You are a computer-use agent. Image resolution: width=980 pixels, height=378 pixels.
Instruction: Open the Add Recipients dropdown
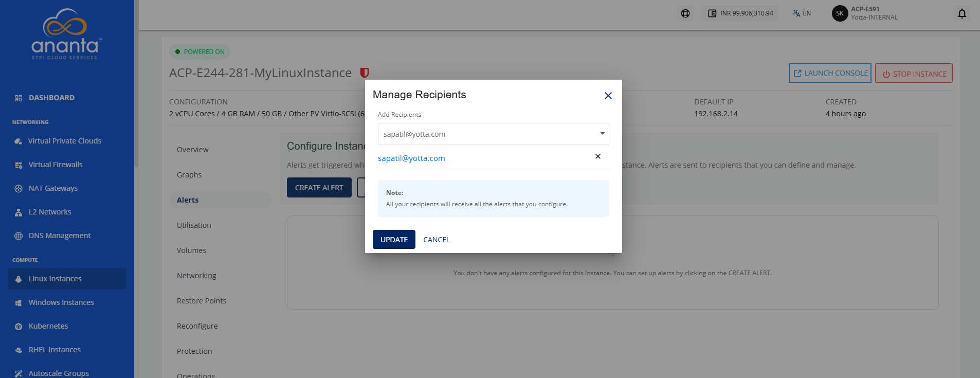click(493, 134)
